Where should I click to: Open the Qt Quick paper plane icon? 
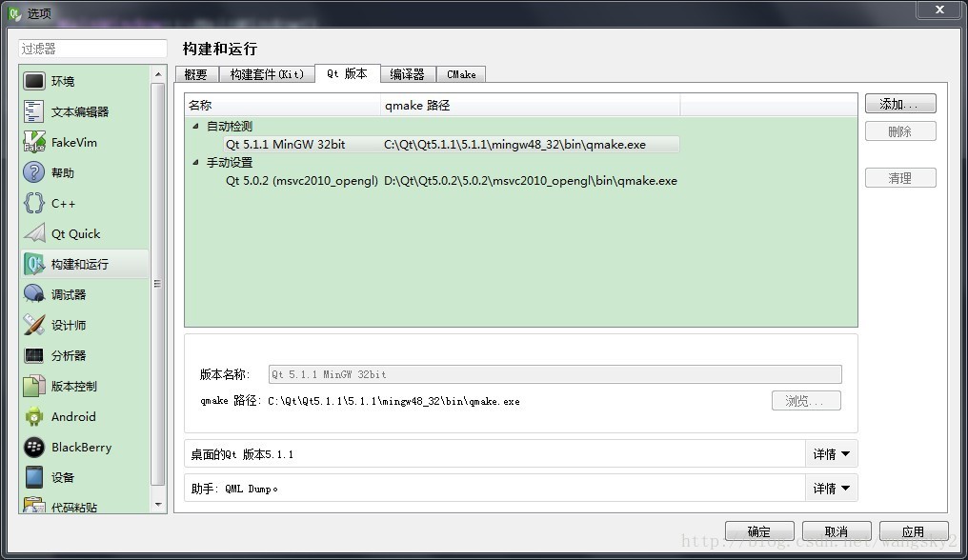point(34,233)
